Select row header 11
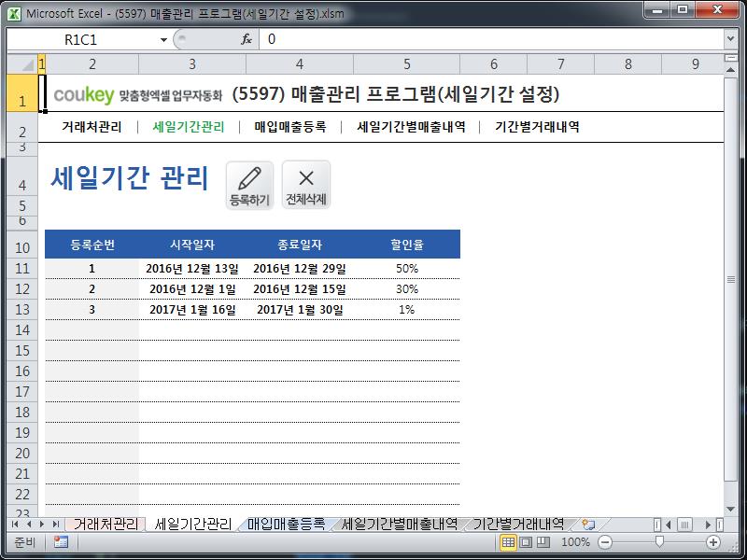 [x=22, y=269]
